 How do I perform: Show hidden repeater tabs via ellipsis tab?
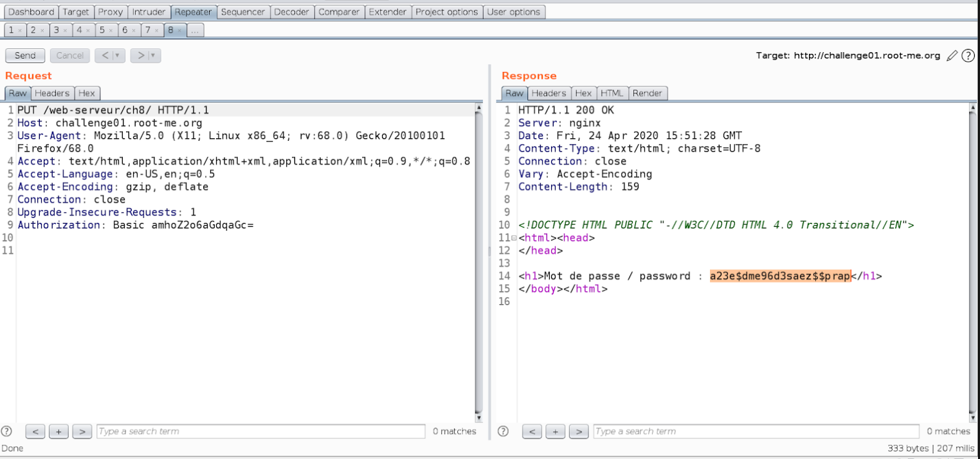pyautogui.click(x=195, y=30)
